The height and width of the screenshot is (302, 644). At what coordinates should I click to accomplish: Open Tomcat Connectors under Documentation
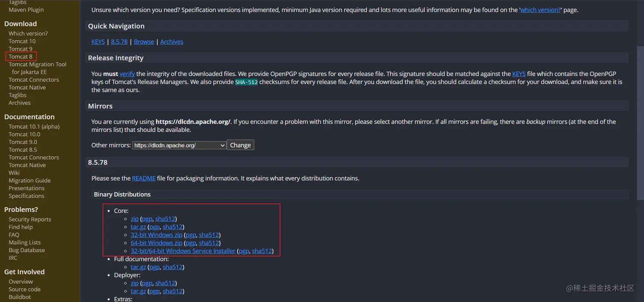34,157
